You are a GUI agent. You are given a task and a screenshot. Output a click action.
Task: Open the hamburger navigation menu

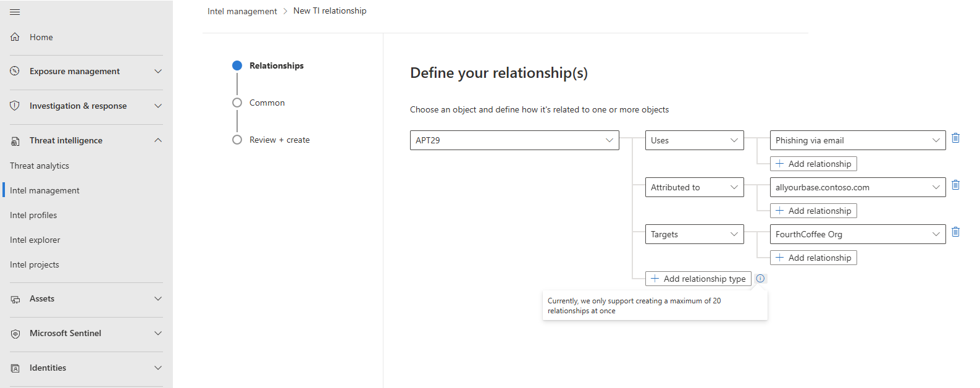(x=15, y=12)
